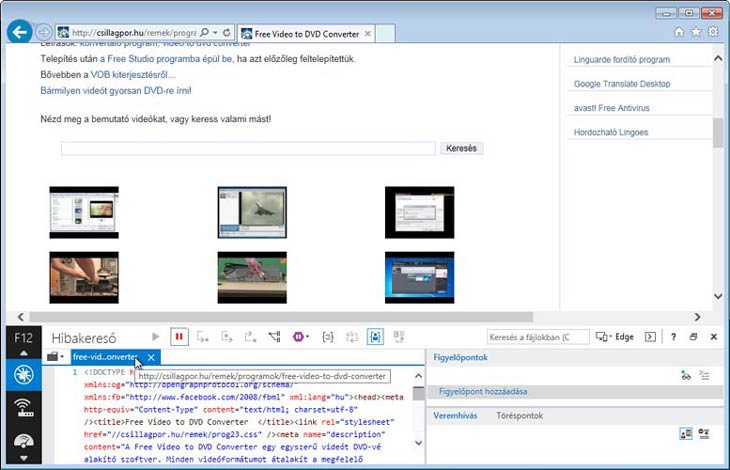Click the delete all watches icon
This screenshot has width=730, height=470.
[704, 375]
